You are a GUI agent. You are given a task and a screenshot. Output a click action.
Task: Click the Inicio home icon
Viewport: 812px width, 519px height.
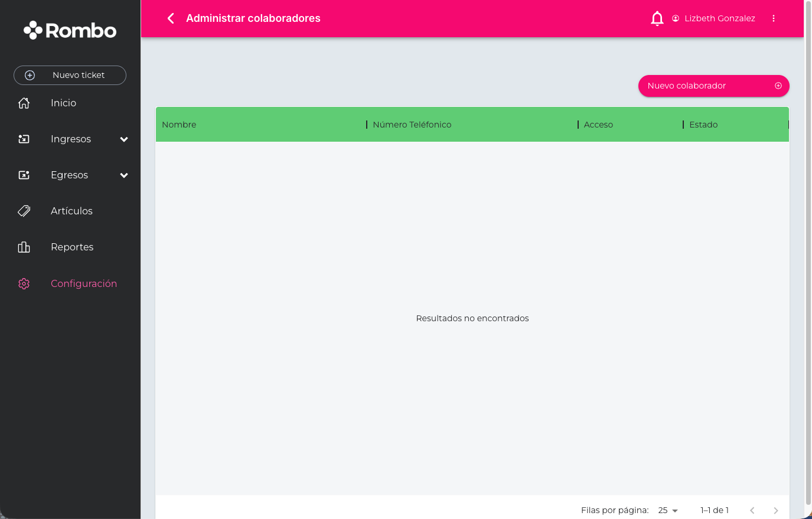click(x=24, y=103)
